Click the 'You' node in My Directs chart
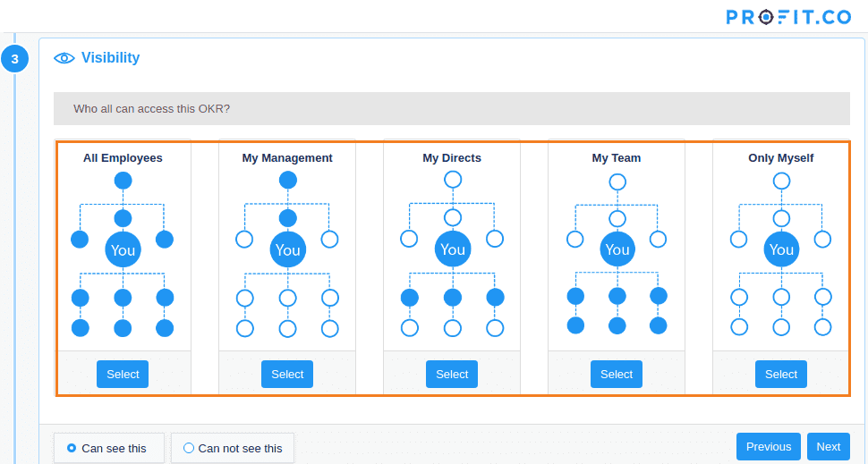 click(453, 249)
